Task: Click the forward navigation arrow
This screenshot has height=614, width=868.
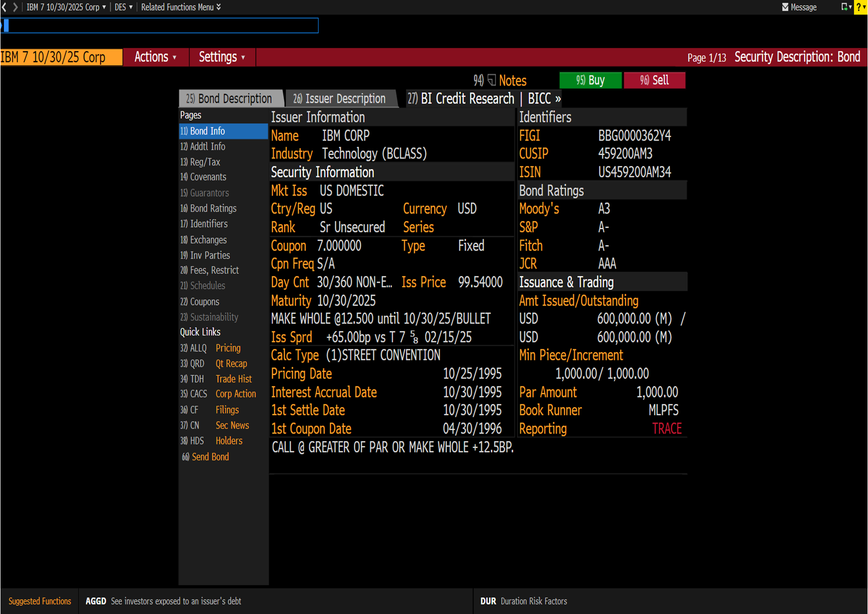Action: click(x=15, y=7)
